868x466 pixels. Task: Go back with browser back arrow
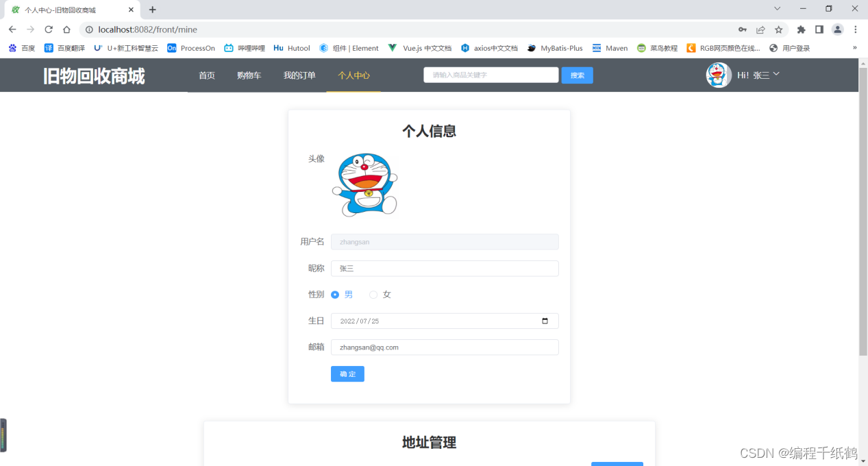tap(12, 29)
